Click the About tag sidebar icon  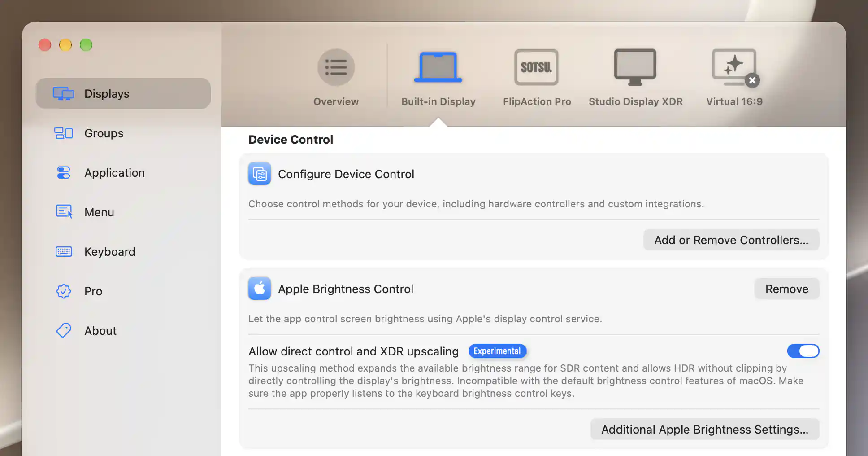coord(63,330)
